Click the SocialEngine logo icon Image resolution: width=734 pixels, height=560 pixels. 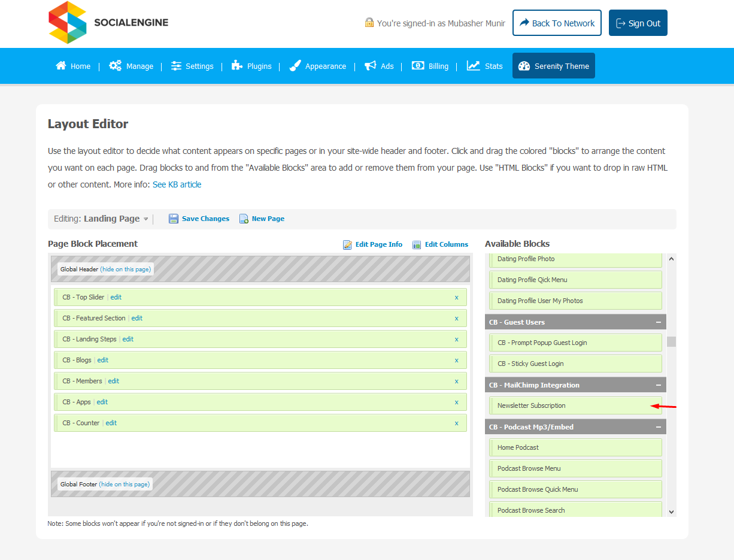(x=68, y=23)
